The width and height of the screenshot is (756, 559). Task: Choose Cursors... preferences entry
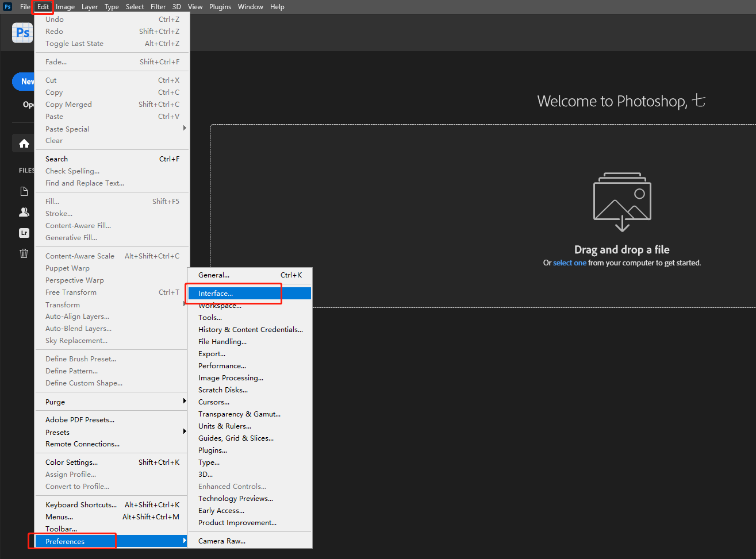click(250, 402)
